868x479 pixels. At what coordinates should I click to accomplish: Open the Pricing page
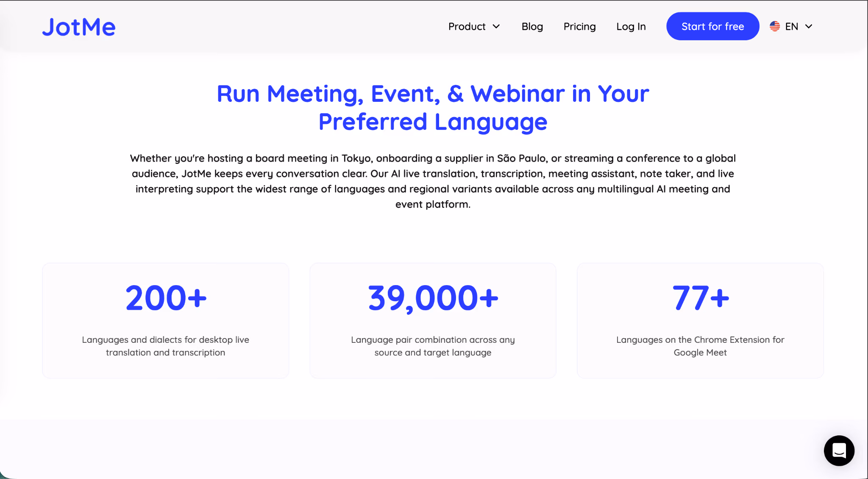(x=580, y=26)
